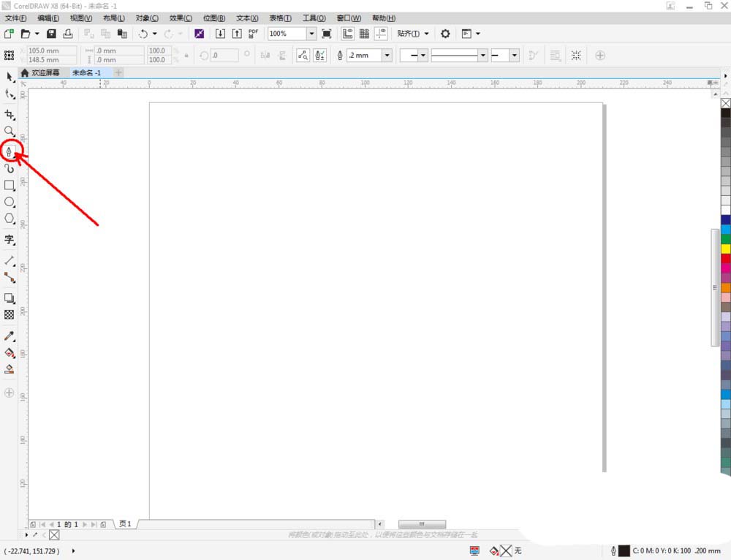
Task: Add a new document with plus tab
Action: pyautogui.click(x=118, y=72)
